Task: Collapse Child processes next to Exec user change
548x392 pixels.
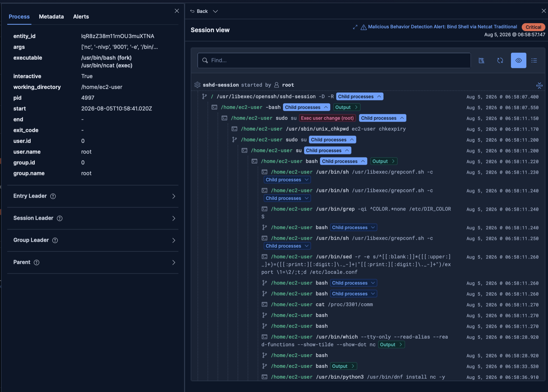Action: pos(383,118)
